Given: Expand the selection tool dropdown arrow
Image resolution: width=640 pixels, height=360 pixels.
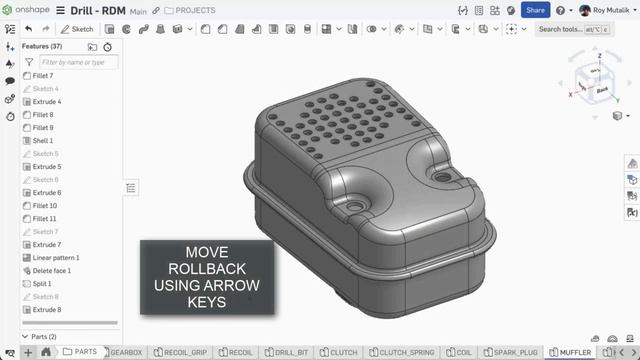Looking at the screenshot, I should coord(524,29).
